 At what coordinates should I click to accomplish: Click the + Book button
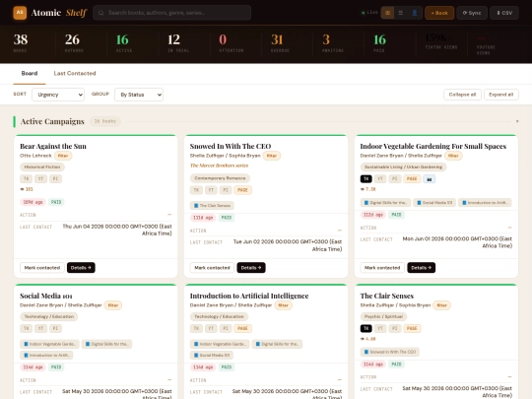click(439, 13)
